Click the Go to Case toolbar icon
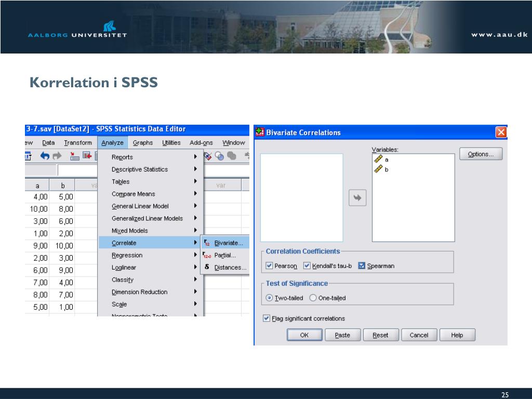Image resolution: width=532 pixels, height=399 pixels. [x=74, y=156]
